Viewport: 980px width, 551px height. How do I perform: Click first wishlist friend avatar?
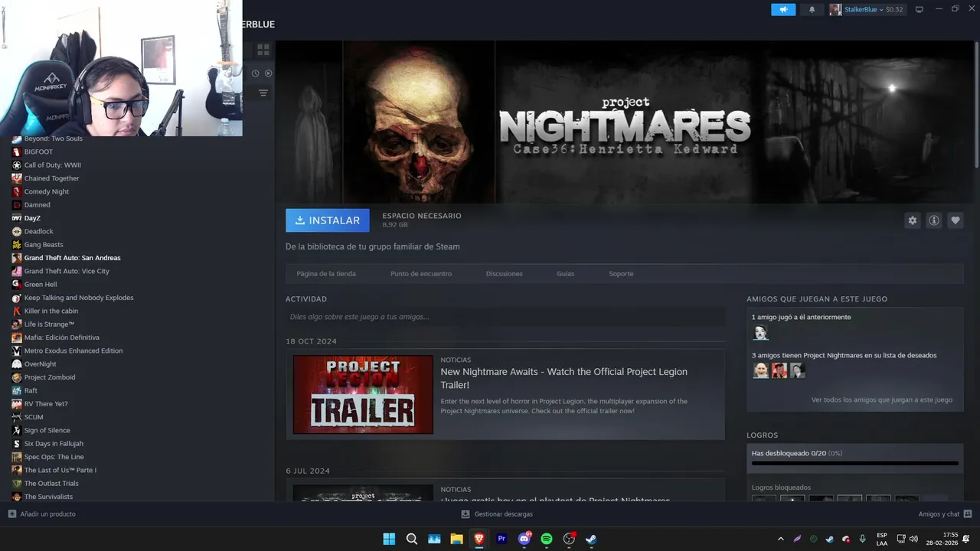point(760,370)
